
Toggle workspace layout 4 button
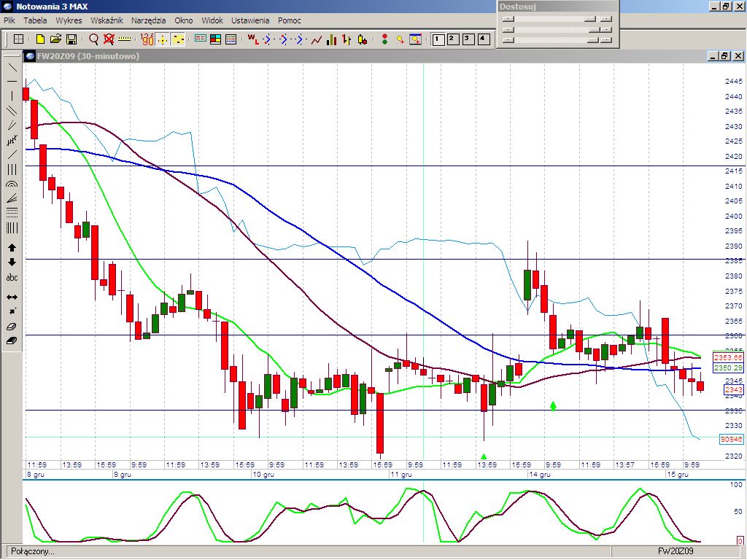483,39
